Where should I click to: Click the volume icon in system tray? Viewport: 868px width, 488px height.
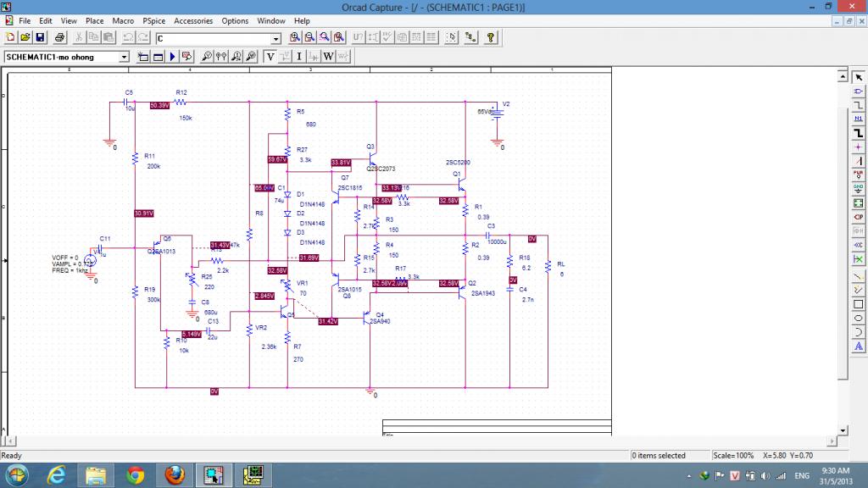(765, 476)
